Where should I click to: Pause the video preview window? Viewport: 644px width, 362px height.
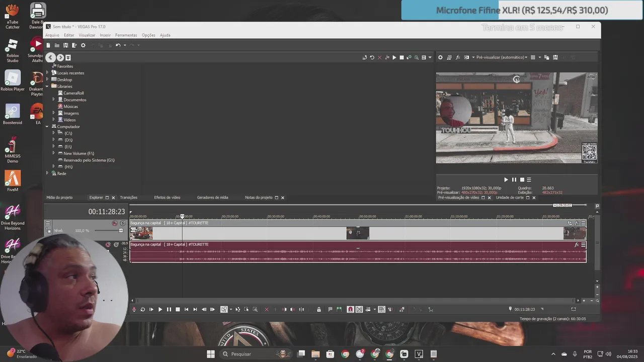(x=514, y=179)
